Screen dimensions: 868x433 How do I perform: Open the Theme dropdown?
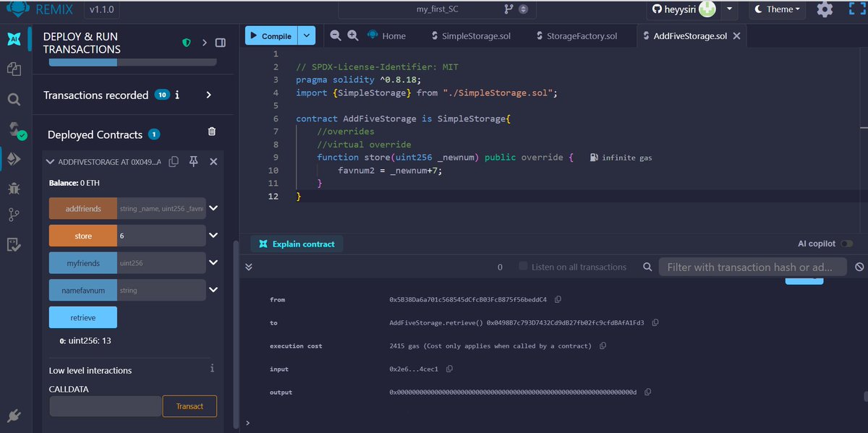pyautogui.click(x=778, y=9)
